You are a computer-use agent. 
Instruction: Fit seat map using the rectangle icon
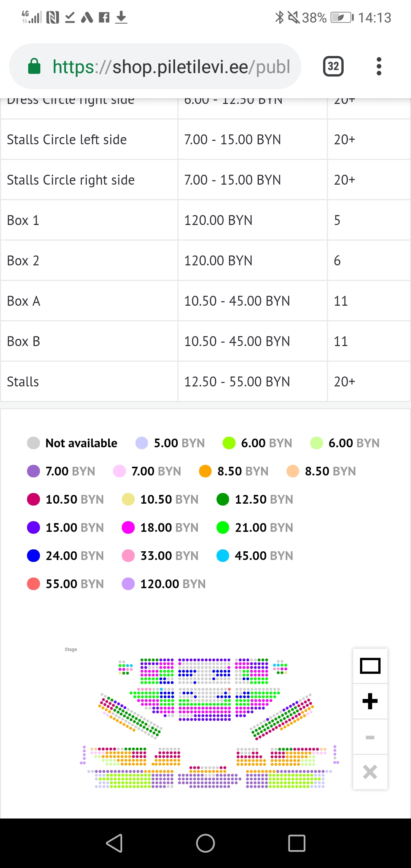pos(370,666)
